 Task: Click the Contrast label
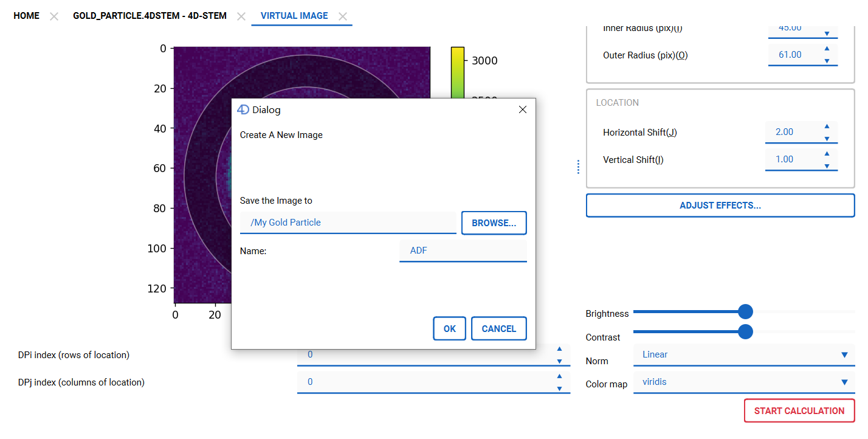pos(603,337)
